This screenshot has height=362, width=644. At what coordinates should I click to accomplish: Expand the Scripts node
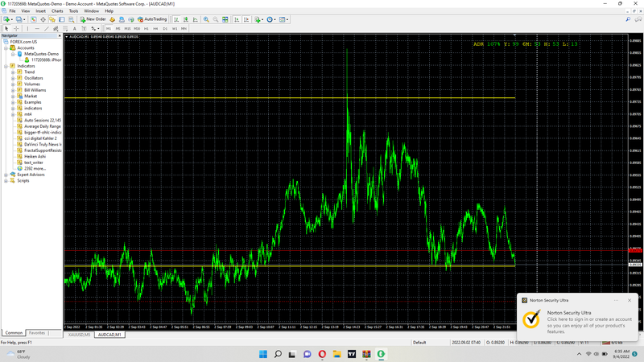tap(6, 180)
